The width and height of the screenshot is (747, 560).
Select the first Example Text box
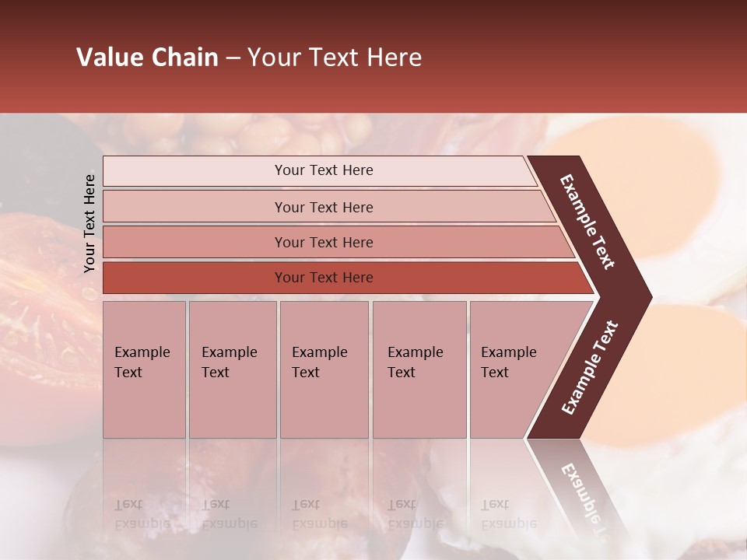tap(145, 369)
